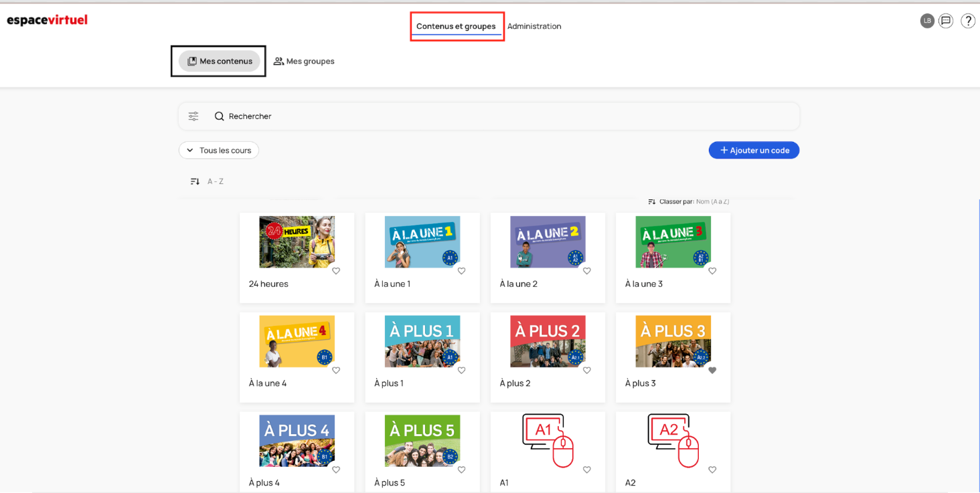Screen dimensions: 980x493
Task: Click the "À la une 1" title text
Action: pyautogui.click(x=392, y=284)
